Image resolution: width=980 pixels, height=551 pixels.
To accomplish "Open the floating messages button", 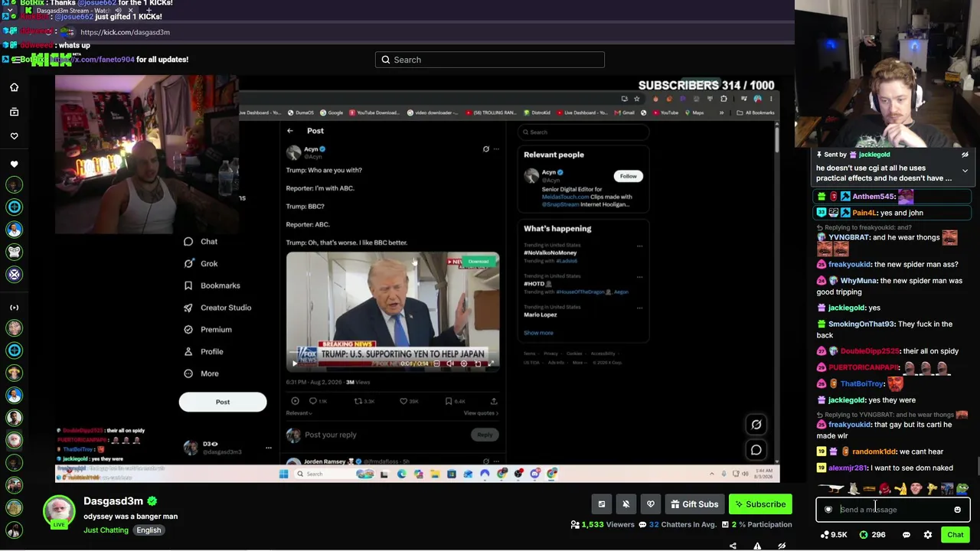I will [756, 450].
